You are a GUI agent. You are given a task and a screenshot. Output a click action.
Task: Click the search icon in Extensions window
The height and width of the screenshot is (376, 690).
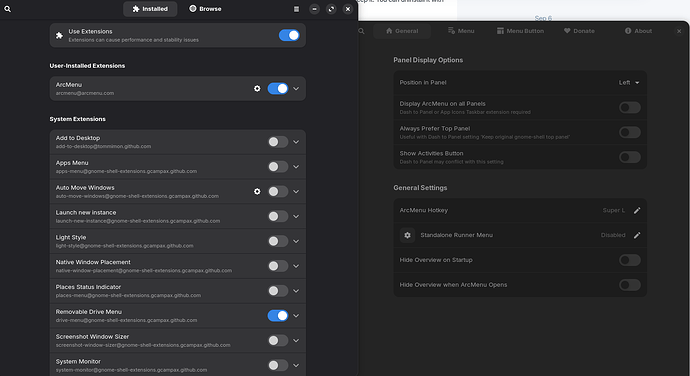[7, 9]
